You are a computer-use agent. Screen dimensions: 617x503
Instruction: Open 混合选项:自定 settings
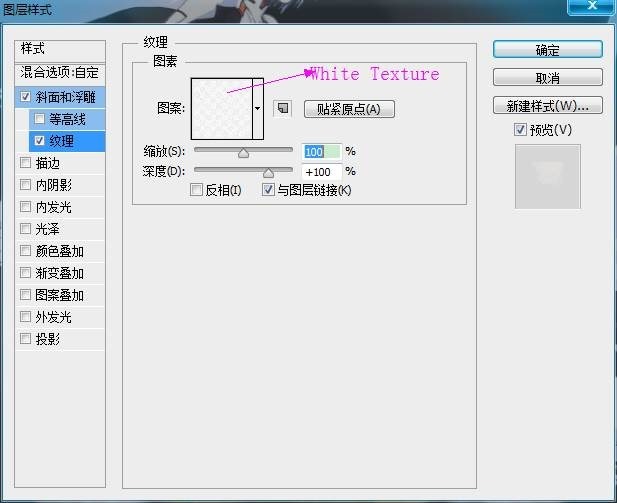(x=60, y=73)
